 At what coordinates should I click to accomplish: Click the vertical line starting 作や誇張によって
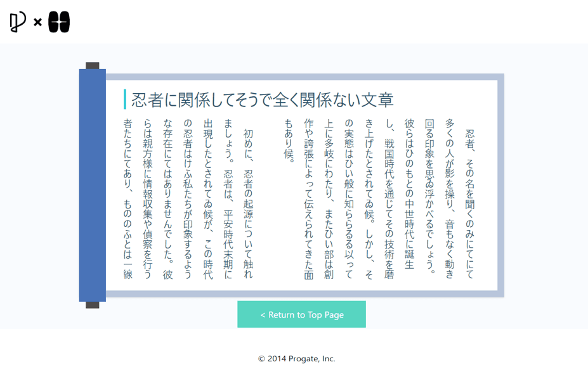[309, 199]
